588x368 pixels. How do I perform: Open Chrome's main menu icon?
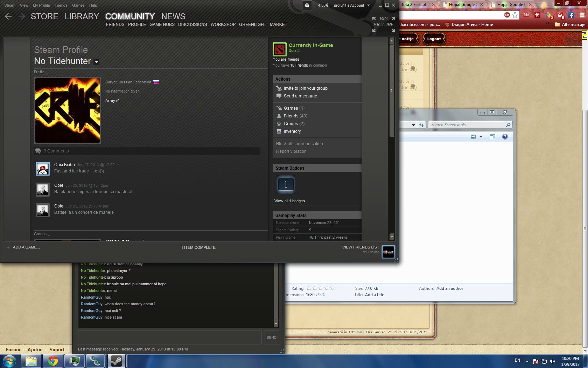coord(582,15)
